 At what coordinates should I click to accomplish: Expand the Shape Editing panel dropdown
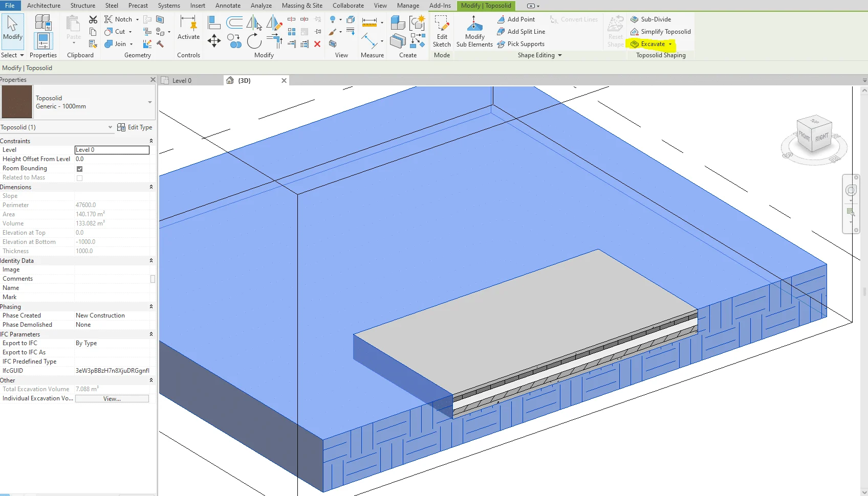(x=560, y=55)
